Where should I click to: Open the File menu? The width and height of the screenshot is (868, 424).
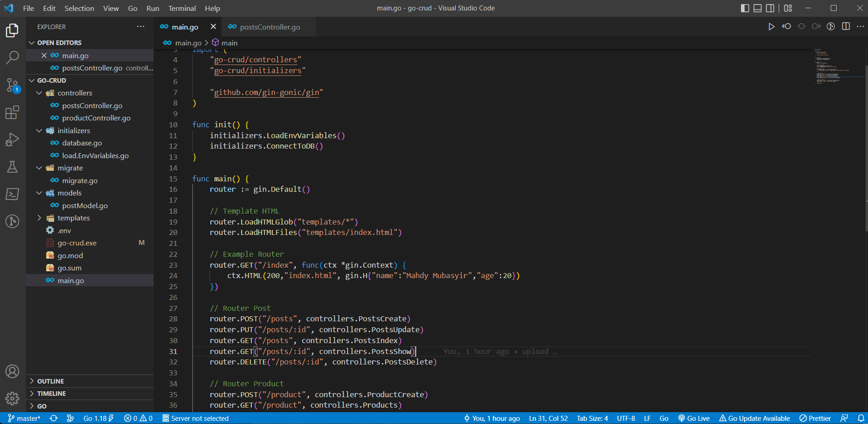pyautogui.click(x=29, y=8)
